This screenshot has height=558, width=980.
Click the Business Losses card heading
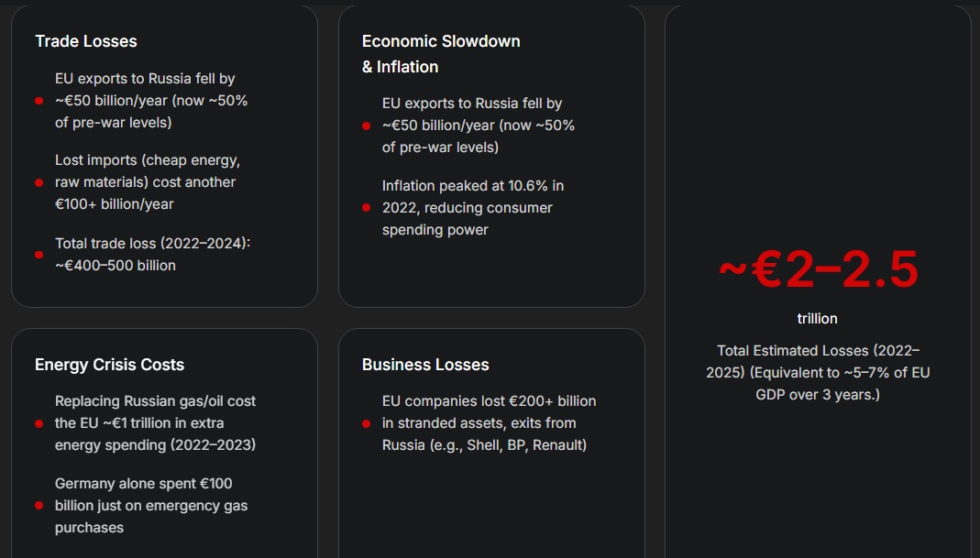click(x=425, y=365)
